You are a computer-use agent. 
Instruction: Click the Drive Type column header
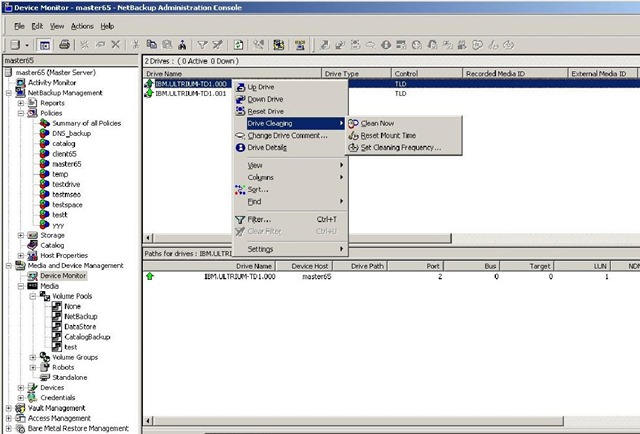(x=356, y=73)
